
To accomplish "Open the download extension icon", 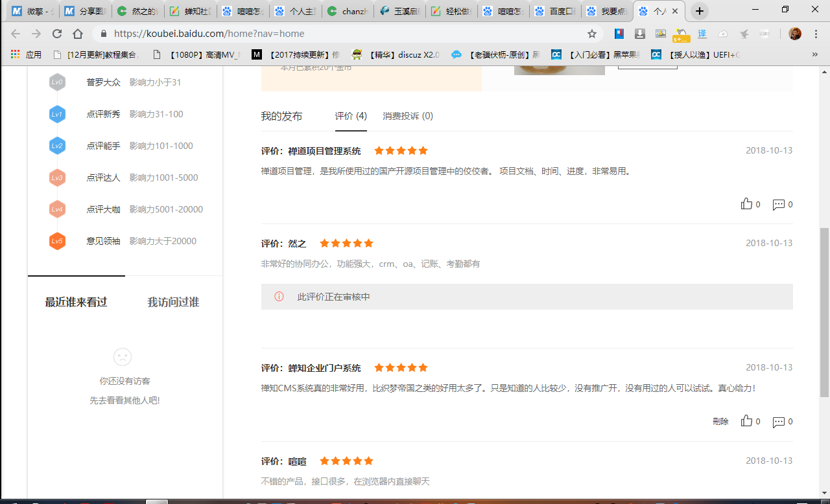I will 640,34.
